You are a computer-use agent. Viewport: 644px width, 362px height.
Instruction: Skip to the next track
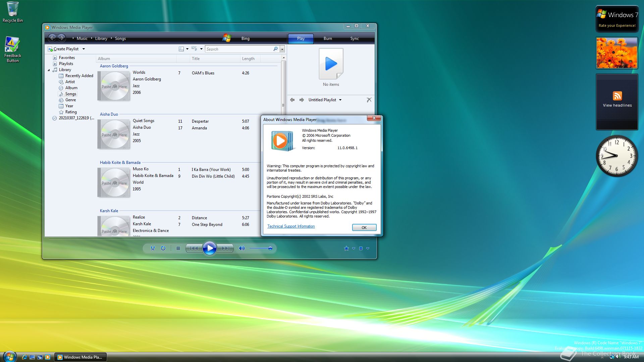click(225, 248)
